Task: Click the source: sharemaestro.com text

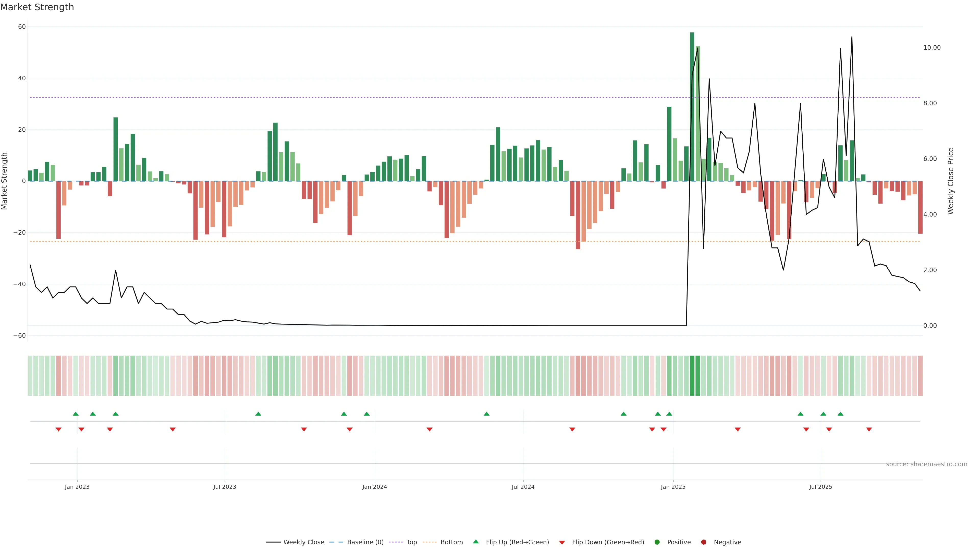Action: tap(926, 464)
